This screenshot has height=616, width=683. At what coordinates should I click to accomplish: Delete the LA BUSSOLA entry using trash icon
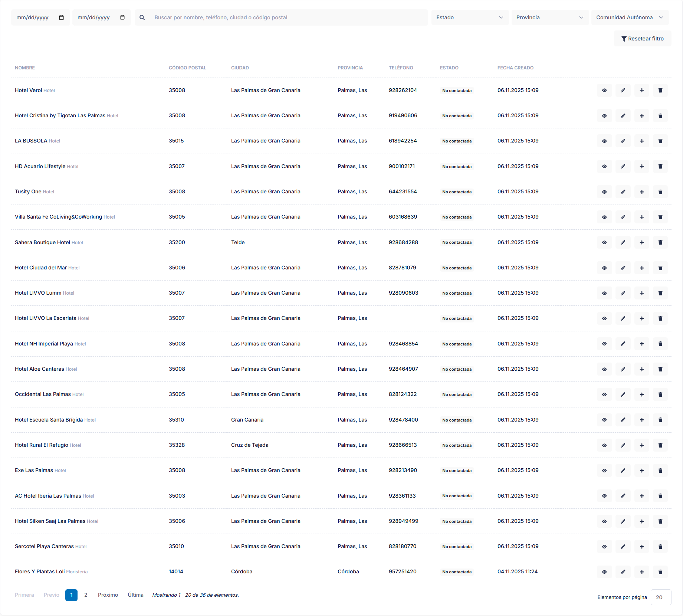[660, 141]
